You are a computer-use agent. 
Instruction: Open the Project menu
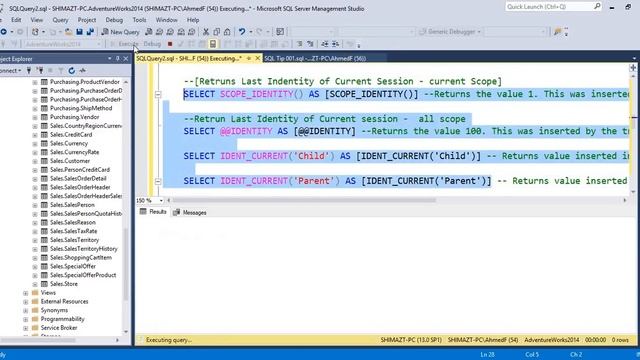pyautogui.click(x=87, y=20)
